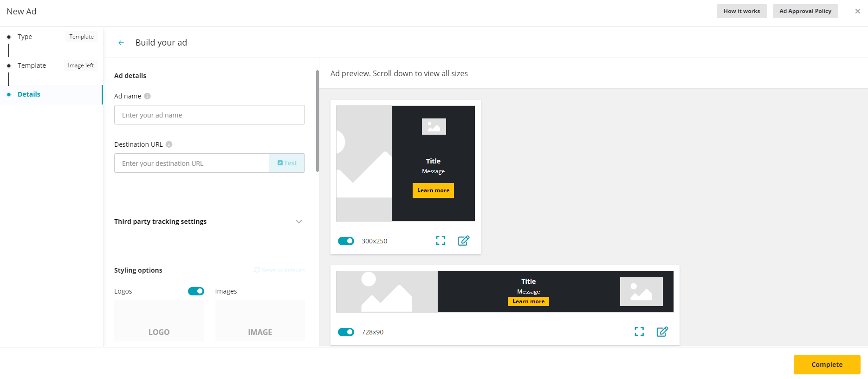The height and width of the screenshot is (379, 868).
Task: Click the Complete button
Action: (827, 365)
